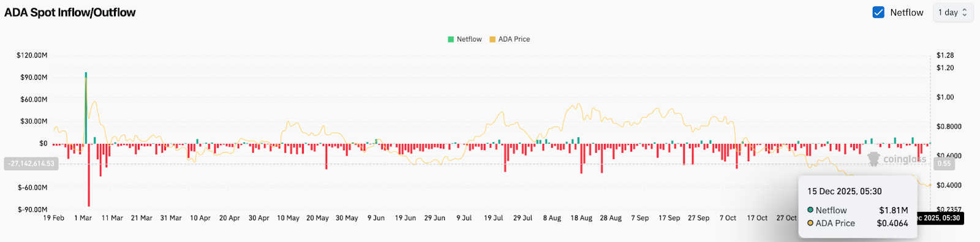Toggle the green Netflow legend swatch
Image resolution: width=980 pixels, height=242 pixels.
click(x=451, y=39)
